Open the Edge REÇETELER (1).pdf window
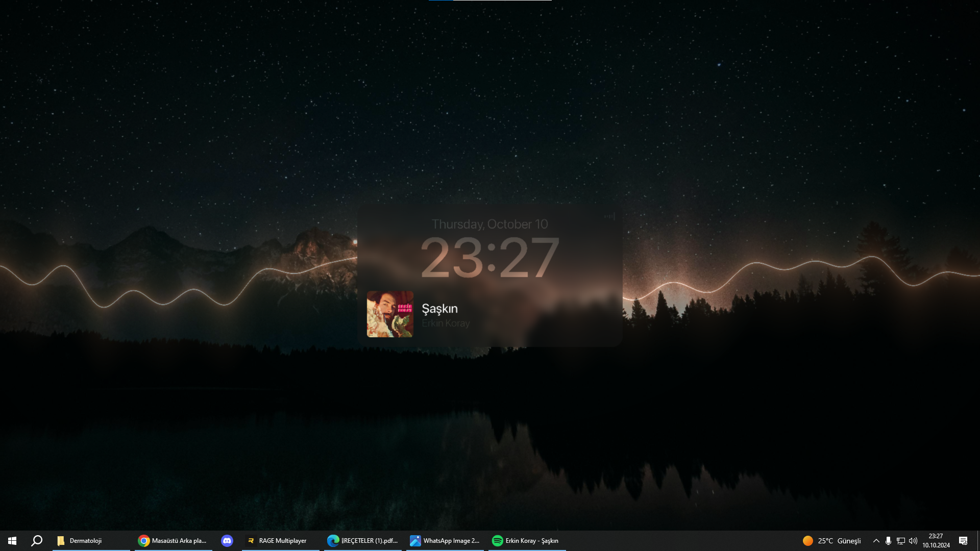The image size is (980, 551). pyautogui.click(x=363, y=541)
